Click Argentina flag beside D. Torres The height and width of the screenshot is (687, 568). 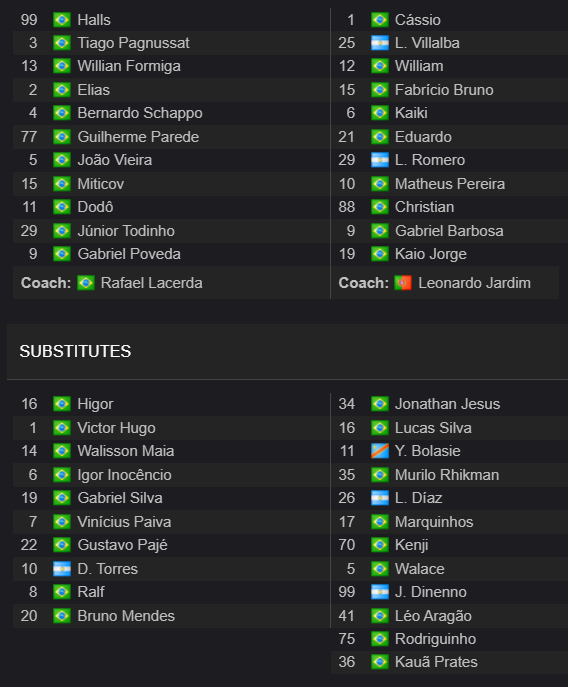[x=62, y=569]
